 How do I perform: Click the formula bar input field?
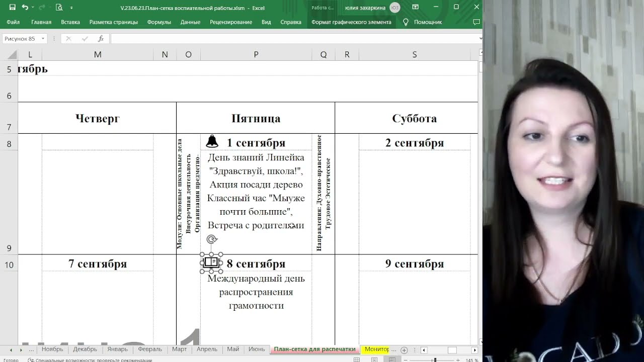tap(294, 39)
